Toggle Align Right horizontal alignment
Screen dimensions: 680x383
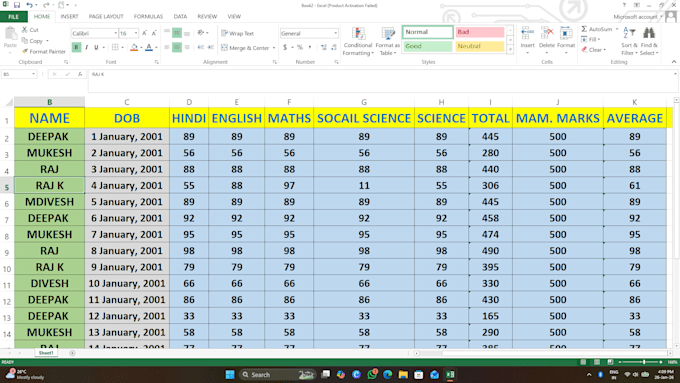pos(187,47)
